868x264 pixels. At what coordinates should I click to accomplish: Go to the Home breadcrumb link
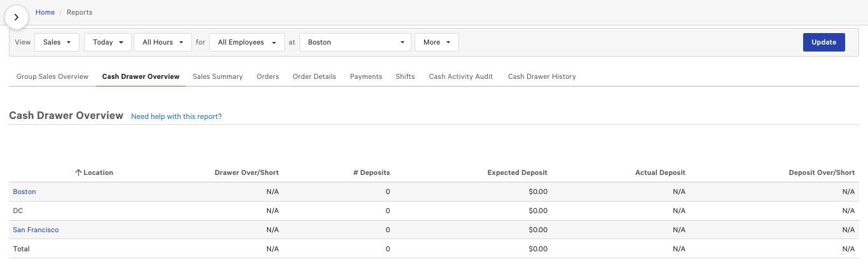point(45,12)
